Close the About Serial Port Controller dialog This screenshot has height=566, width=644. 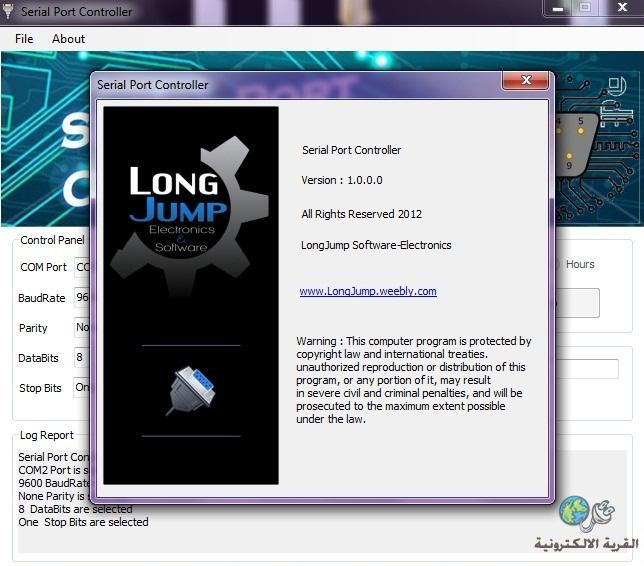coord(525,80)
